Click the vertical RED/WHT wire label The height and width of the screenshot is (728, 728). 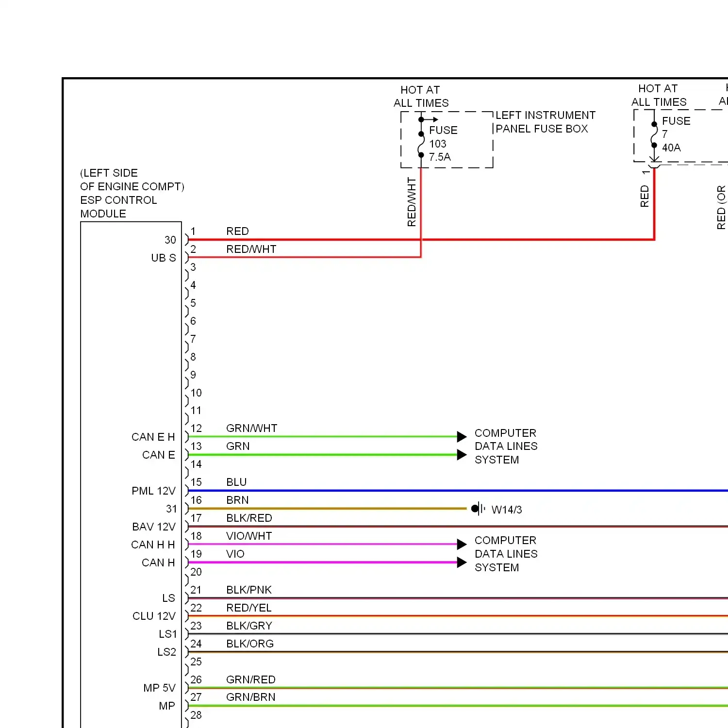click(x=412, y=202)
